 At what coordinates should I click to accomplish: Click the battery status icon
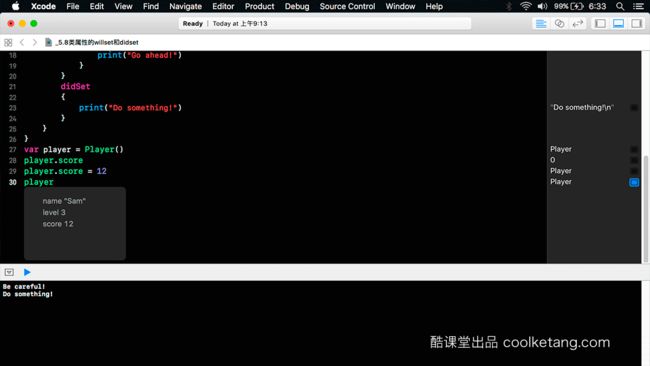577,6
